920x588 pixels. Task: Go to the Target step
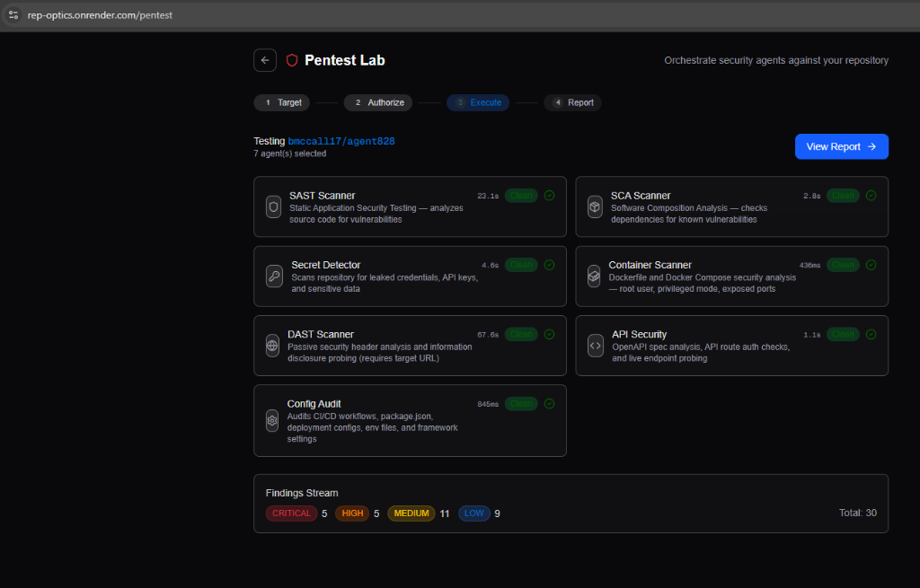point(282,102)
